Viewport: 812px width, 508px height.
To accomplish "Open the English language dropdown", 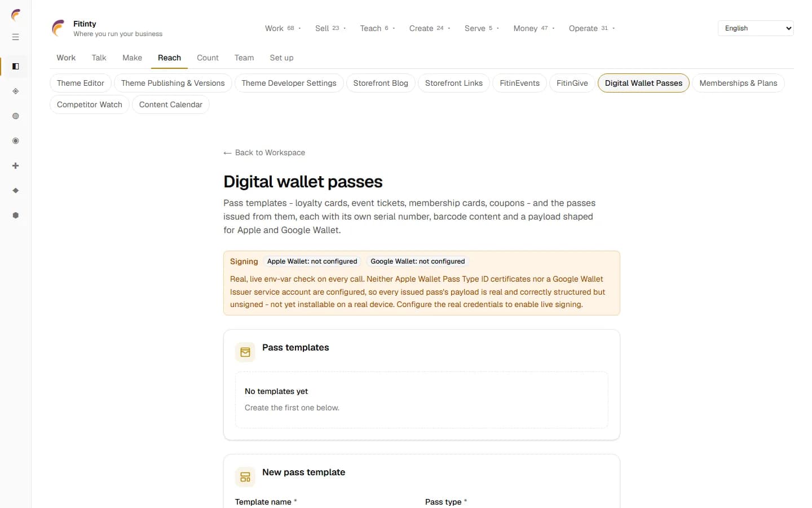I will (x=756, y=28).
